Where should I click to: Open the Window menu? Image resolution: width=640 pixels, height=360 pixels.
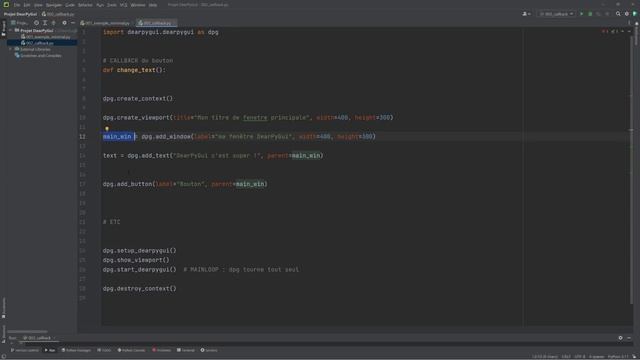pos(138,5)
